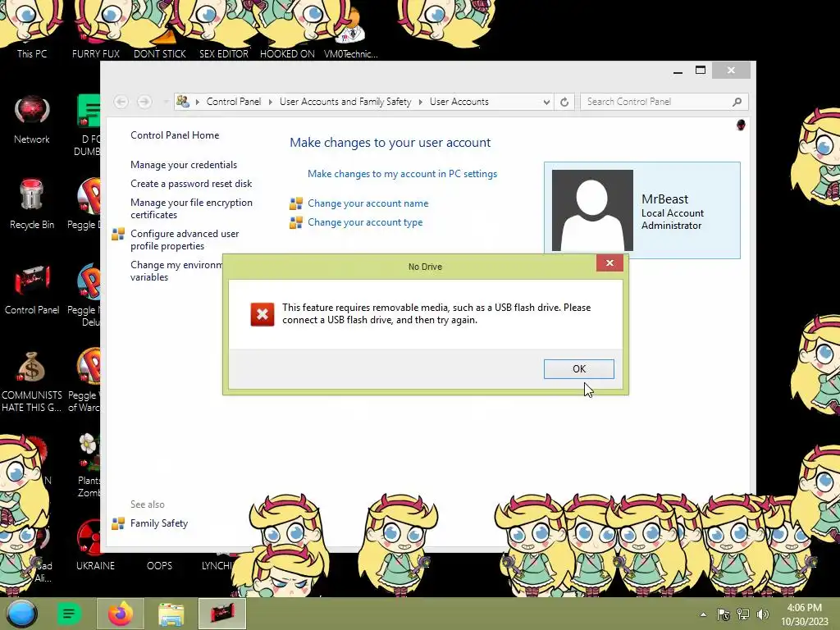Close the No Drive error dialog
This screenshot has height=630, width=840.
pos(609,262)
